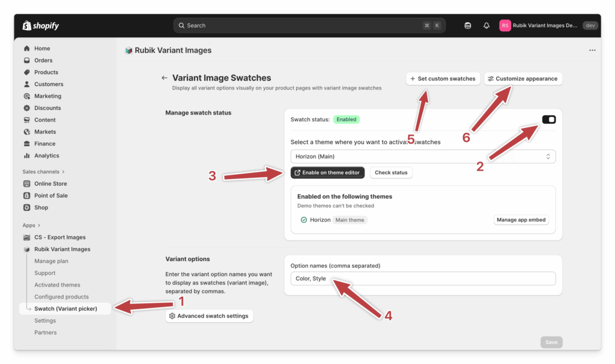The image size is (615, 364).
Task: Open Orders in the sidebar
Action: [43, 61]
